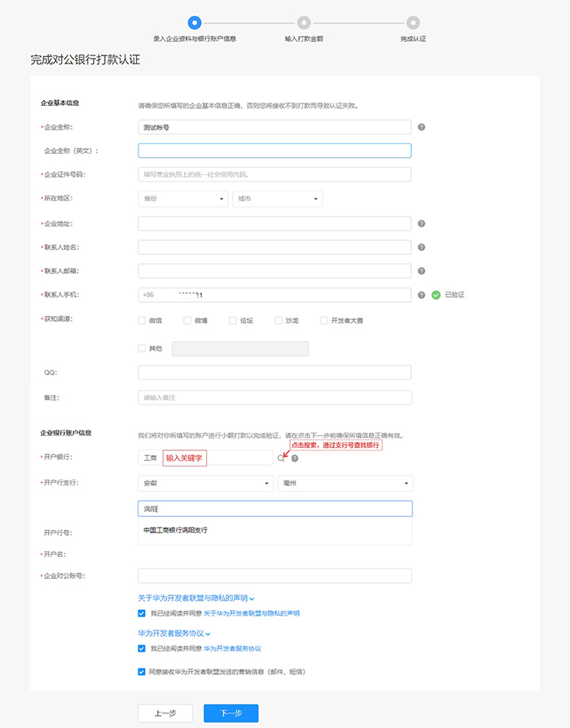Select 中国工商银行涡阳支行 from suggestions
Viewport: 570px width, 728px height.
pyautogui.click(x=175, y=530)
